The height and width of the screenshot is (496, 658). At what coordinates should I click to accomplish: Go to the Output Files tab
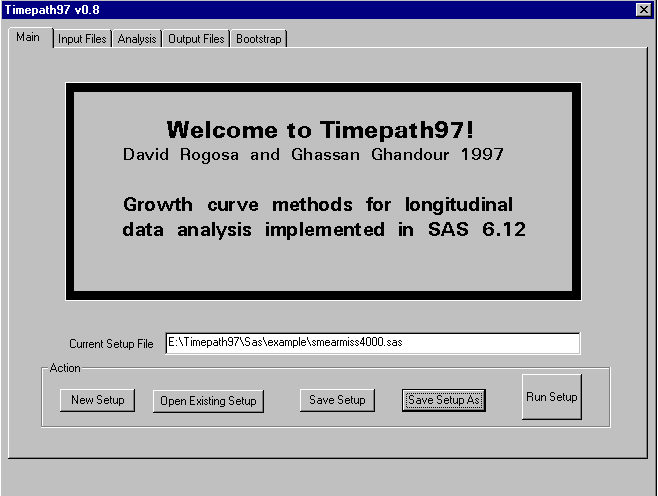tap(196, 39)
